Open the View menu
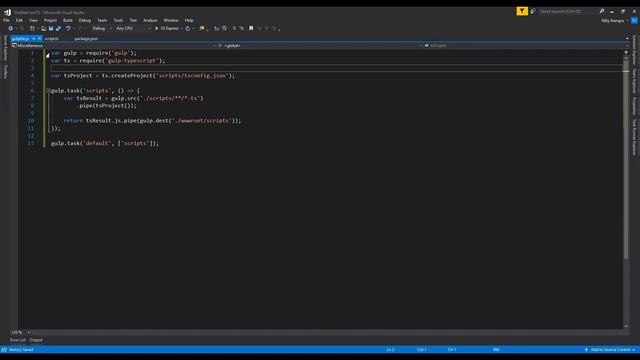Image resolution: width=640 pixels, height=360 pixels. (33, 20)
